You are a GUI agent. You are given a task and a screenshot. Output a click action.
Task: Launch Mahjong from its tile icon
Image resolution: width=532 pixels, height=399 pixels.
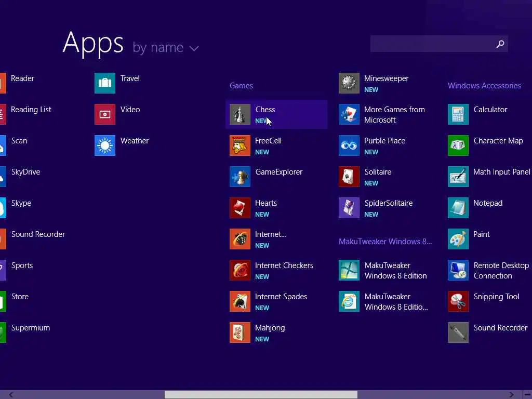(240, 333)
